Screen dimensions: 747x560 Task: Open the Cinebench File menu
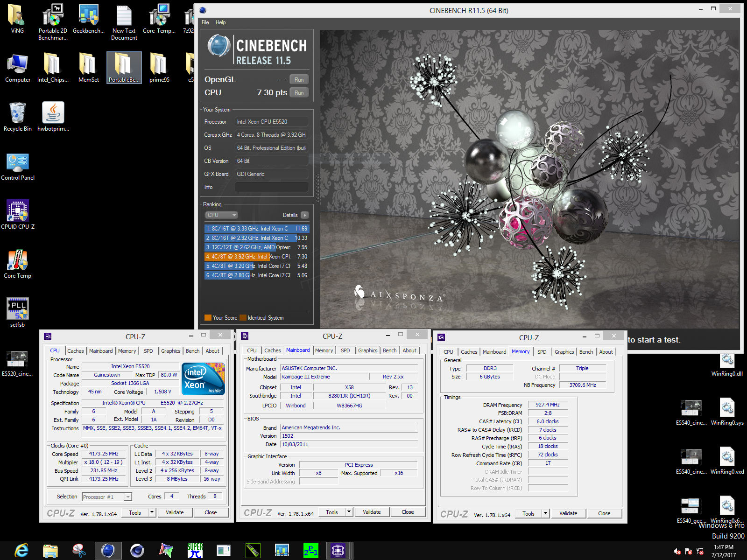click(x=205, y=22)
